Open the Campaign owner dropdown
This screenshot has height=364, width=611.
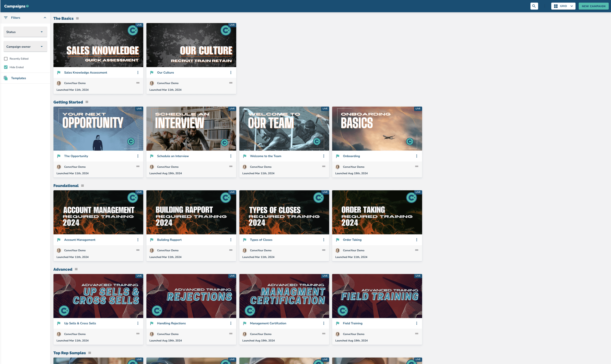[25, 47]
